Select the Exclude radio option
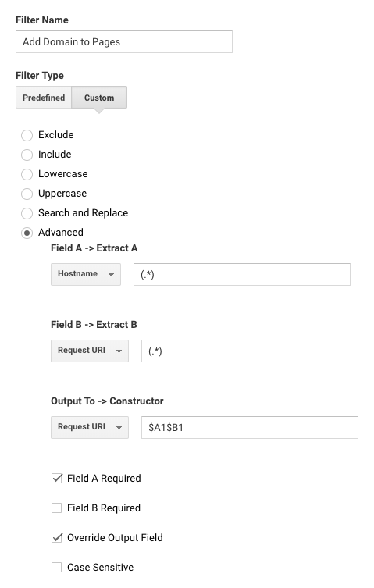This screenshot has height=588, width=374. (x=27, y=135)
